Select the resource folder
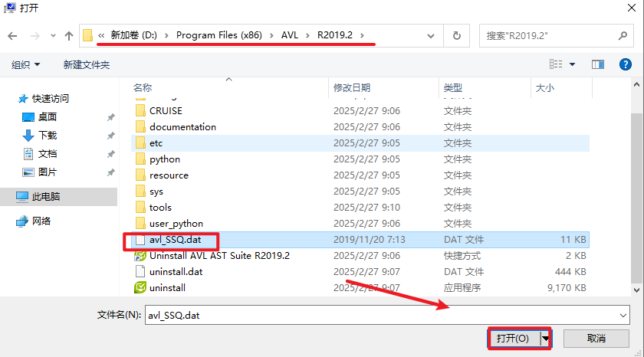The image size is (644, 357). click(x=360, y=175)
